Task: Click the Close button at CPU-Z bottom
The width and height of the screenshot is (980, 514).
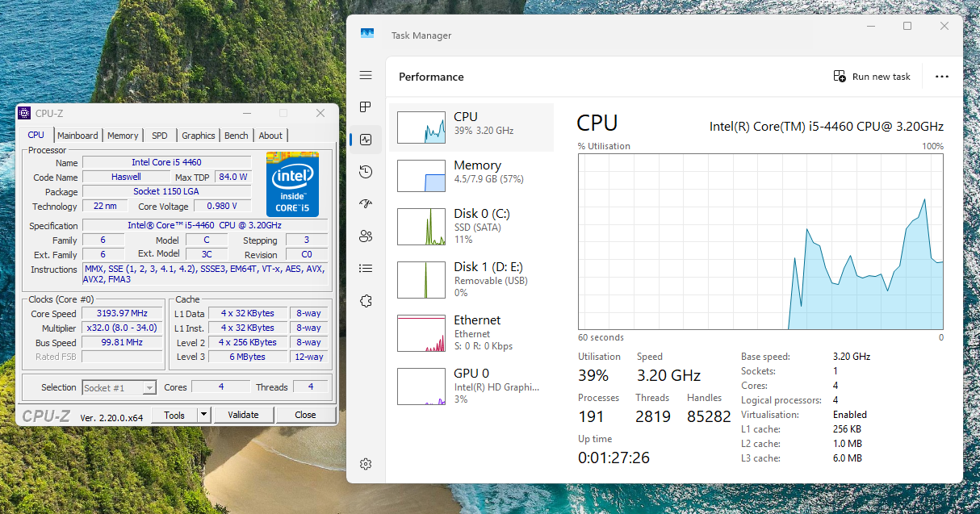Action: 305,416
